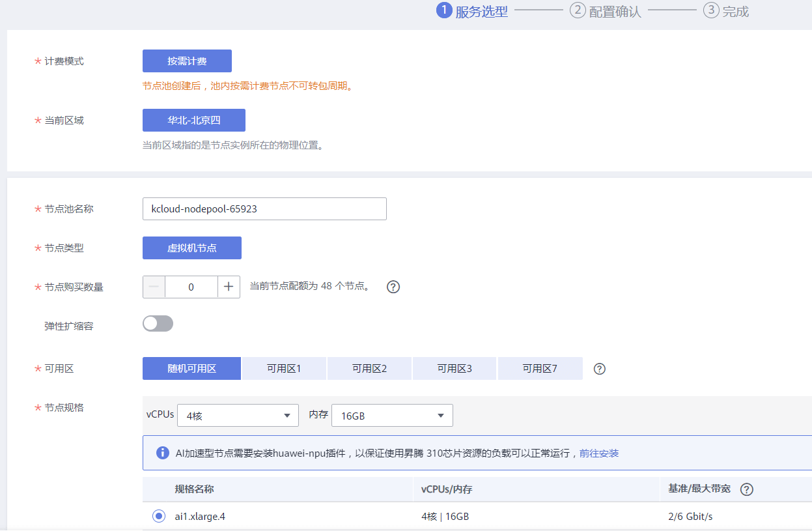
Task: Click step 1 服务选型 circle icon
Action: coord(444,10)
